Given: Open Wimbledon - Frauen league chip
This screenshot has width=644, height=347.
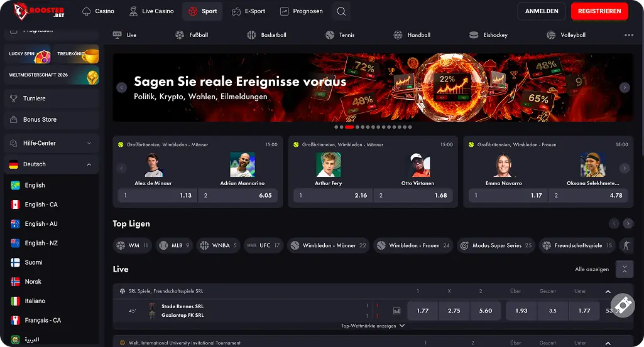Looking at the screenshot, I should (x=413, y=246).
